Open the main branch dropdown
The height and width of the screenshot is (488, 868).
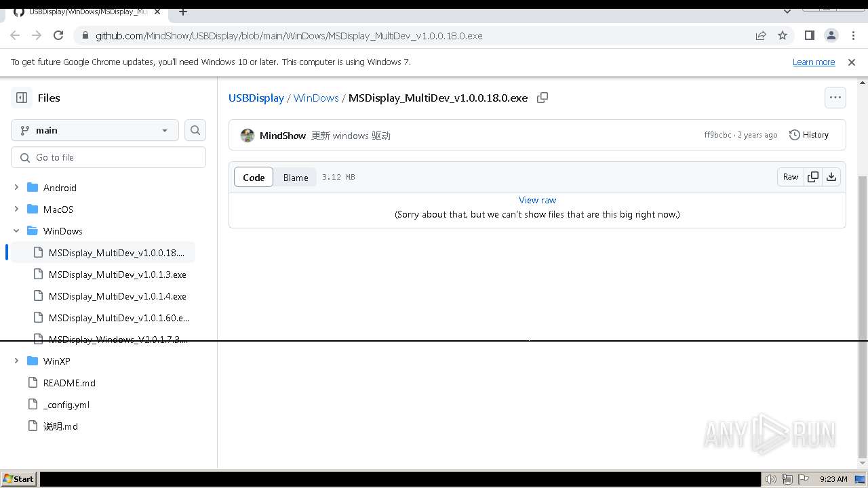coord(95,130)
